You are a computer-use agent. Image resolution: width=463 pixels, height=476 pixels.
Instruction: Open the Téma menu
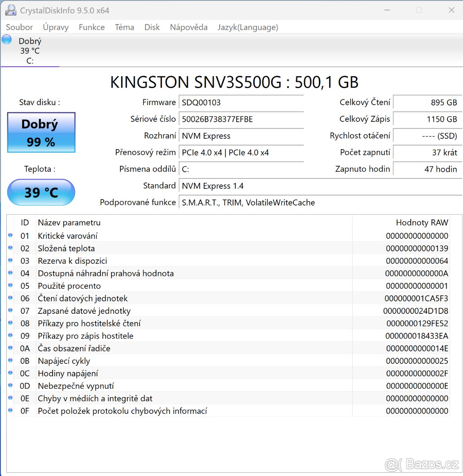pyautogui.click(x=124, y=27)
